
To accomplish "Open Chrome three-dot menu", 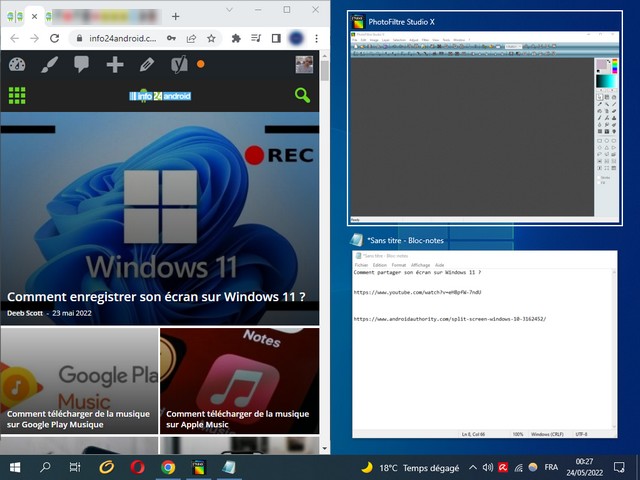I will (x=318, y=38).
